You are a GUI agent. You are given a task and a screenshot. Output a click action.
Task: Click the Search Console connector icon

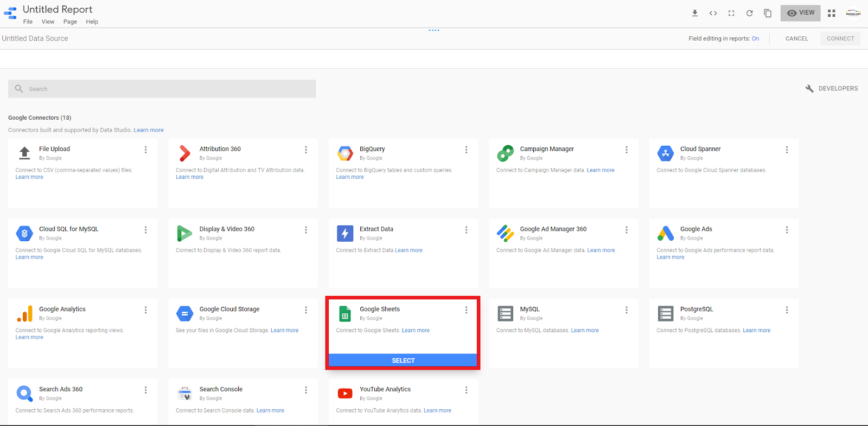tap(185, 393)
